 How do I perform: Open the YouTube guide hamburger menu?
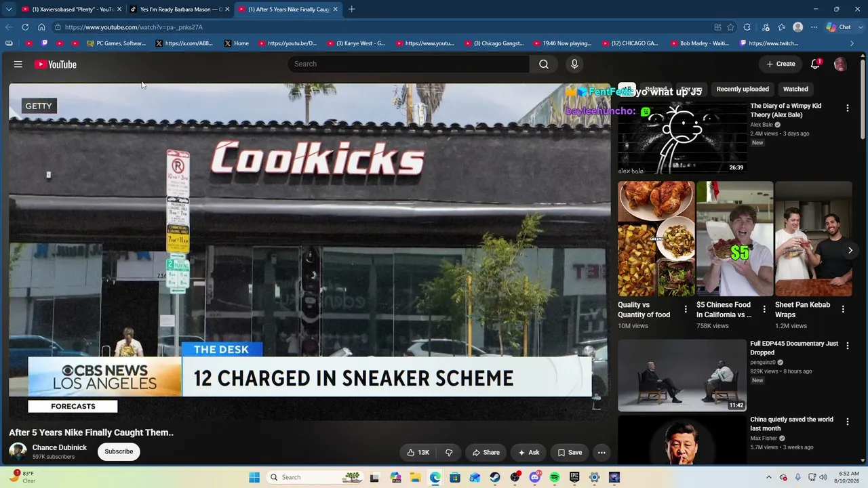(18, 64)
